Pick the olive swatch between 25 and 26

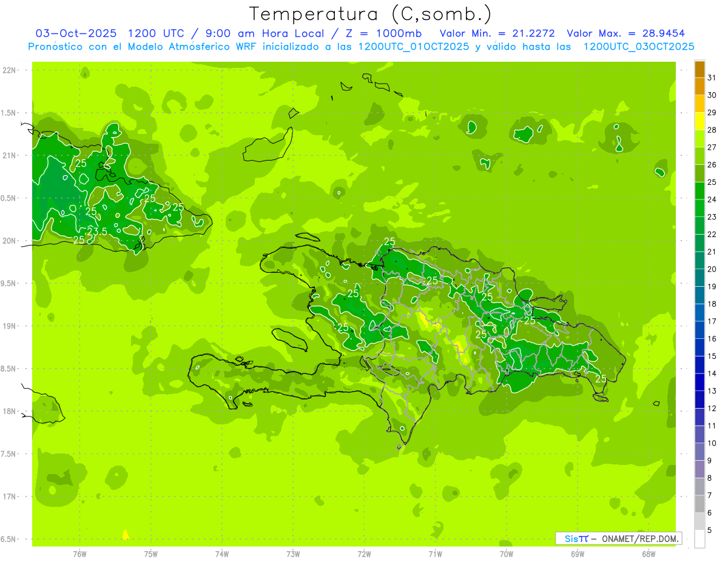point(699,173)
